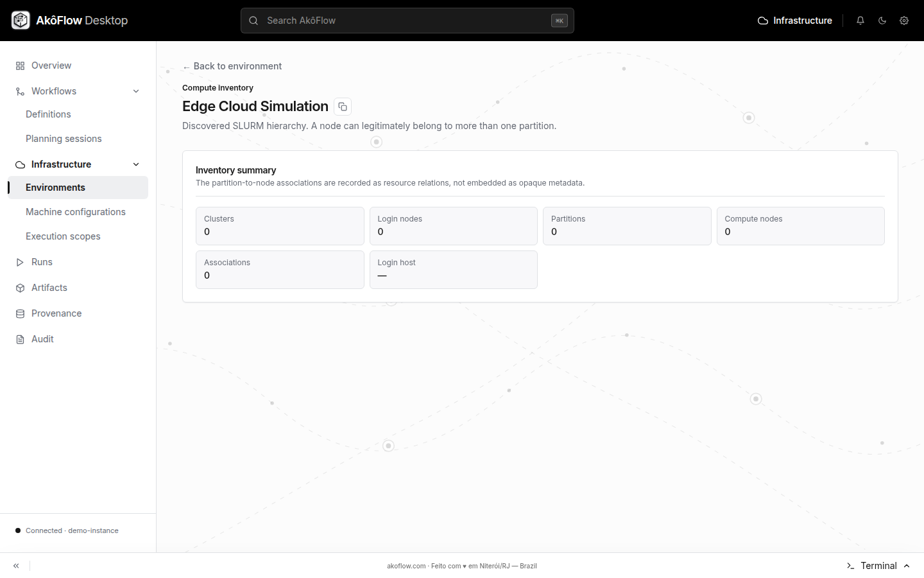924x578 pixels.
Task: Click the AkôFlow logo icon
Action: [x=21, y=21]
